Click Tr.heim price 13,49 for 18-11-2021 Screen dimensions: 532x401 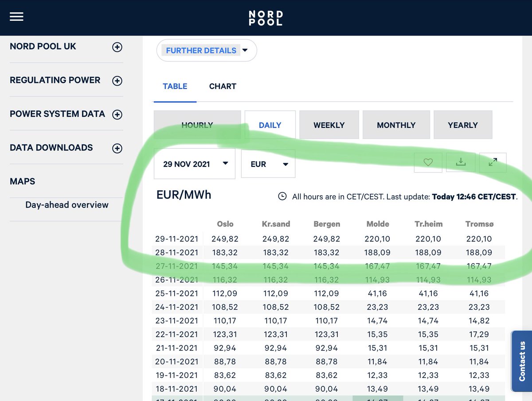pos(428,389)
